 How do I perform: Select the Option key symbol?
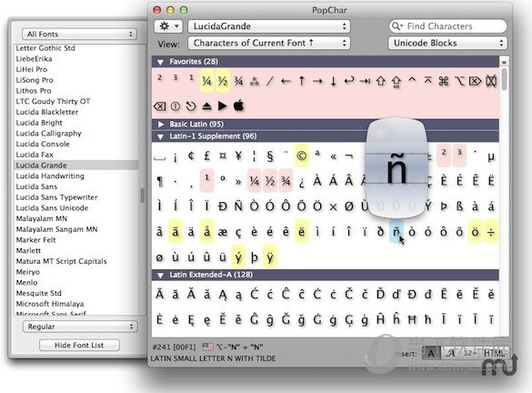[459, 81]
